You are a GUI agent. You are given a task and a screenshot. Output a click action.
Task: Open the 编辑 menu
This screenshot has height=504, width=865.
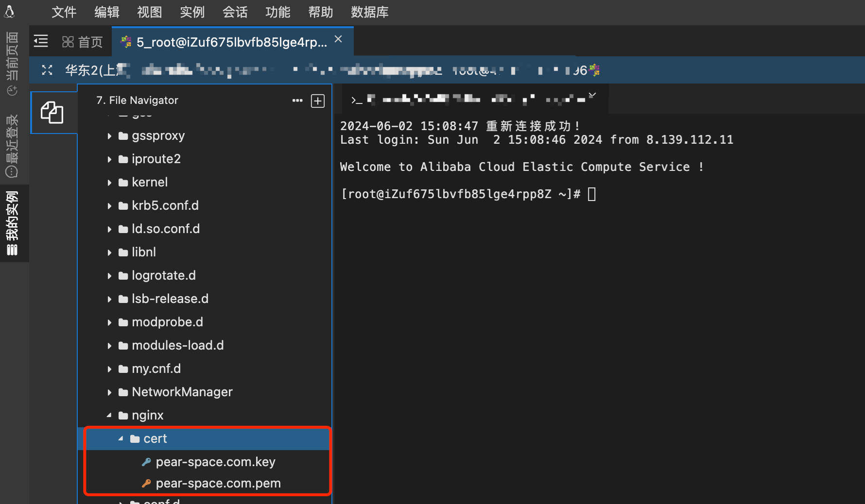click(107, 12)
